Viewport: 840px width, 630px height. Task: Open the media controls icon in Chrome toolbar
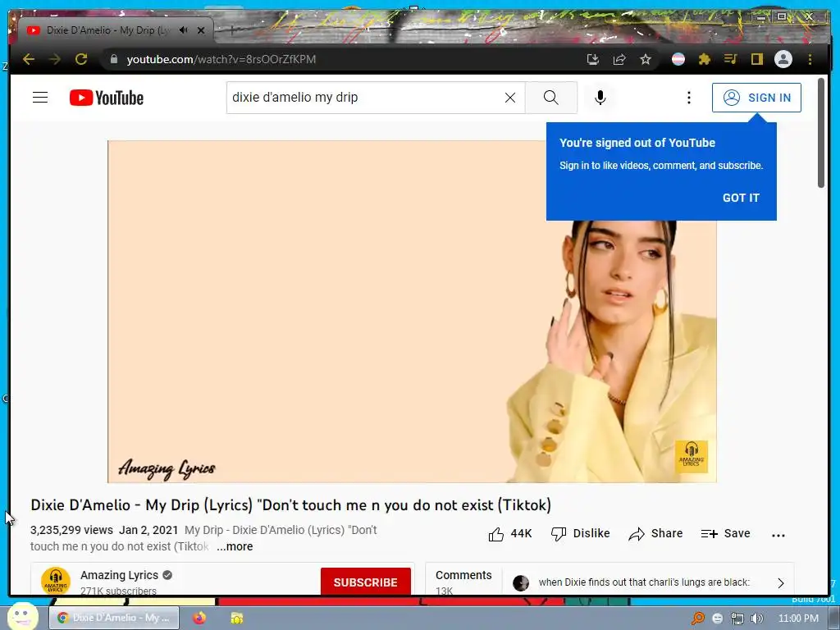pos(731,59)
